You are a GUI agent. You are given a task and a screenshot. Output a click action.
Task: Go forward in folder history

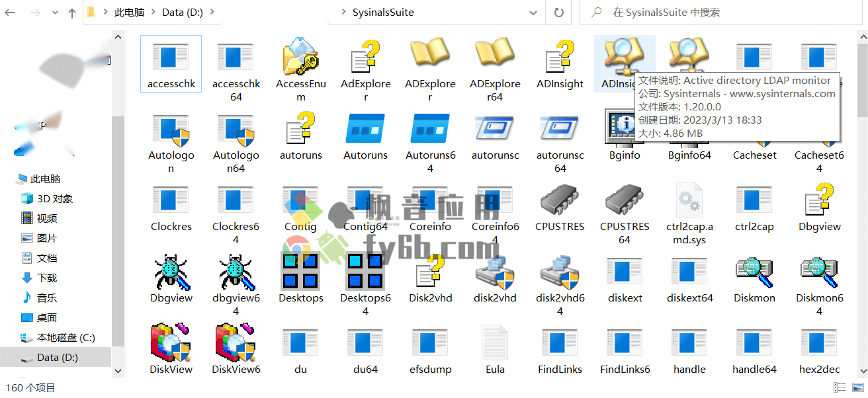[36, 13]
